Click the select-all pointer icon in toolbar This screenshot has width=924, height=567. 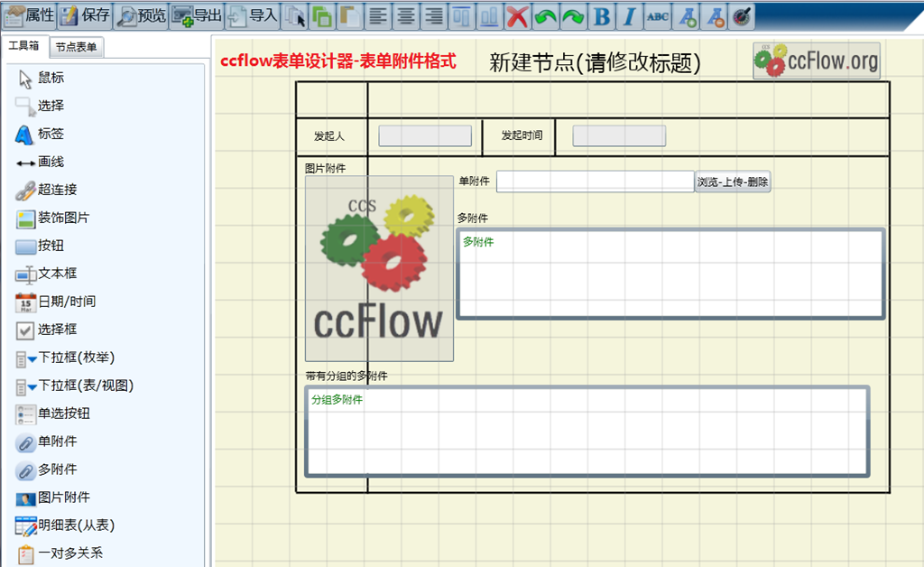point(295,16)
